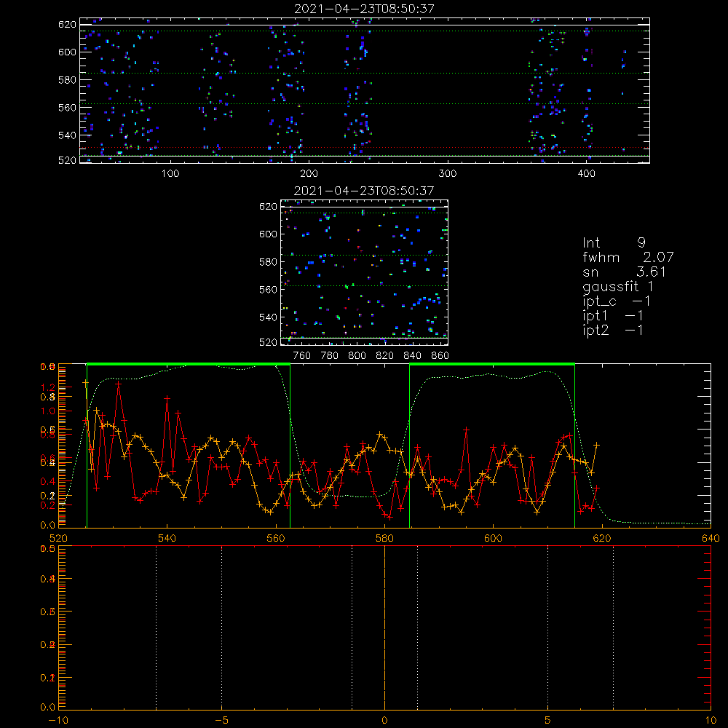Click the '-5' x-axis label of the bottom plot
The height and width of the screenshot is (728, 728).
[x=222, y=720]
